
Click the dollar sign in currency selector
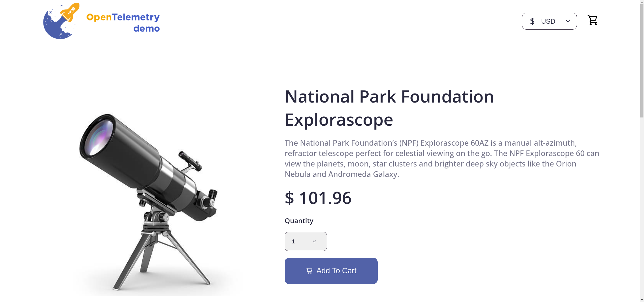[532, 21]
